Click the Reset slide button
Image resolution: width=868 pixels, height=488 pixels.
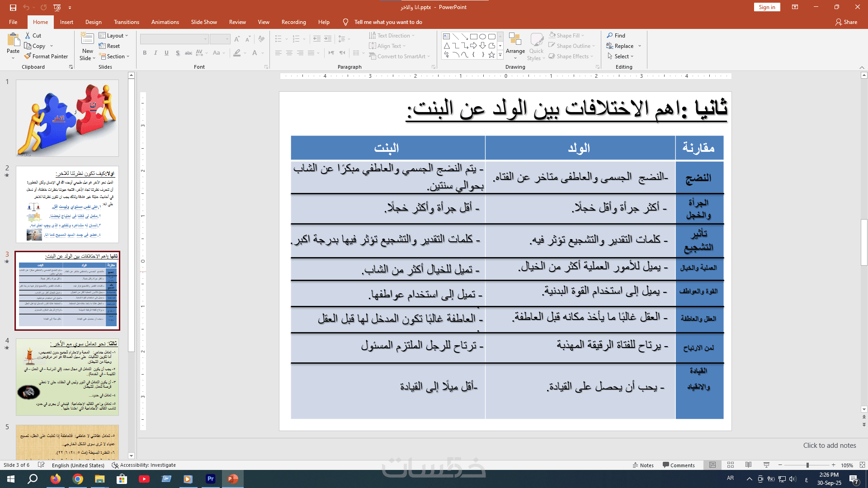coord(109,46)
